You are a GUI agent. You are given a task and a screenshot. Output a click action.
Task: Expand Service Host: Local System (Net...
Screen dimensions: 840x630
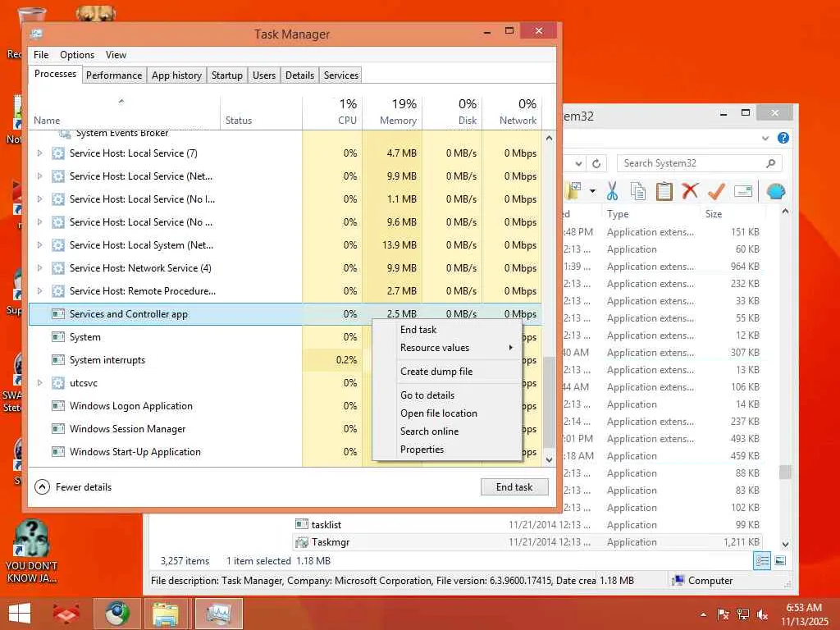tap(39, 245)
